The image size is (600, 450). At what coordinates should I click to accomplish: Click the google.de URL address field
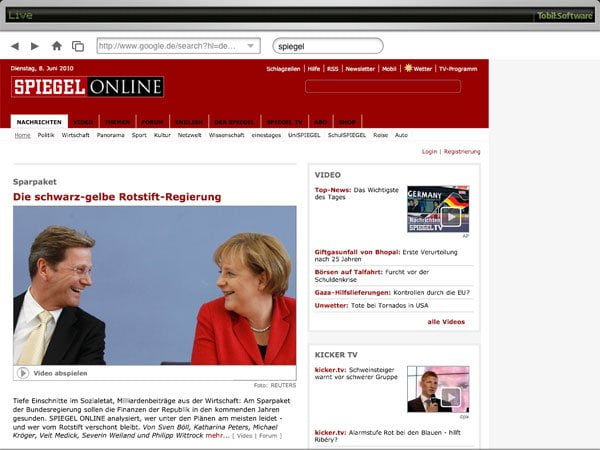pyautogui.click(x=179, y=46)
